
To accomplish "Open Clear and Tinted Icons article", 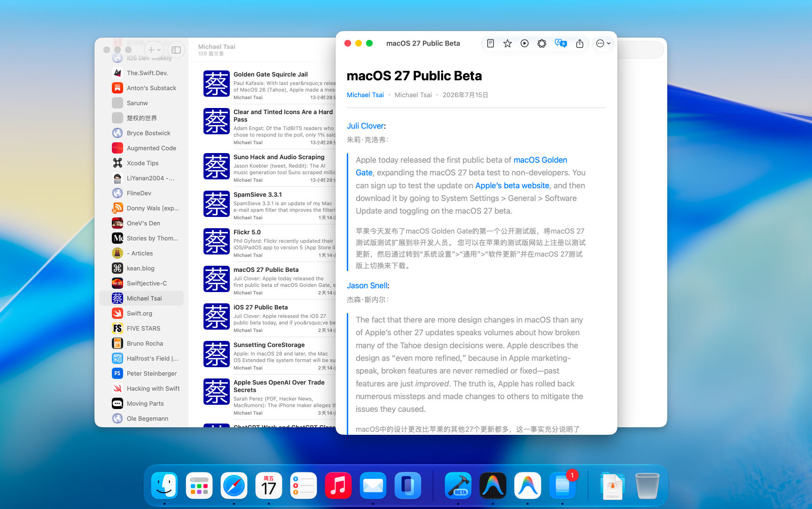I will 269,126.
